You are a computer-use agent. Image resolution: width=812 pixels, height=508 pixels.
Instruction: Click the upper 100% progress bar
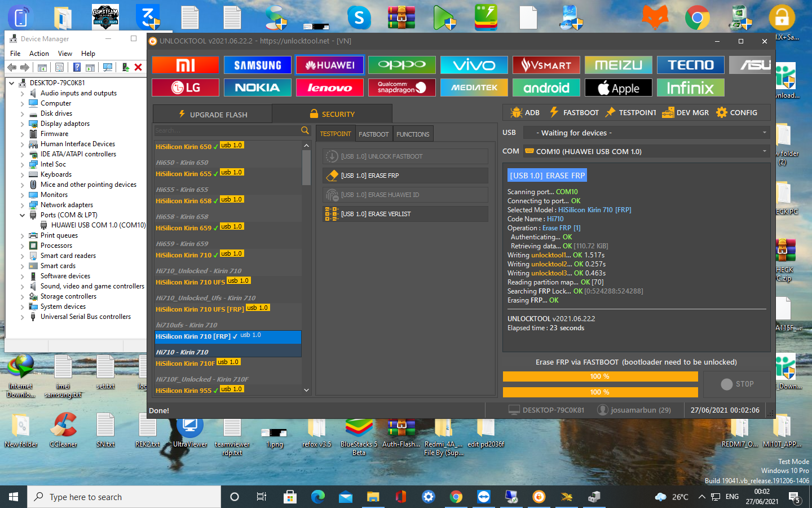(600, 376)
